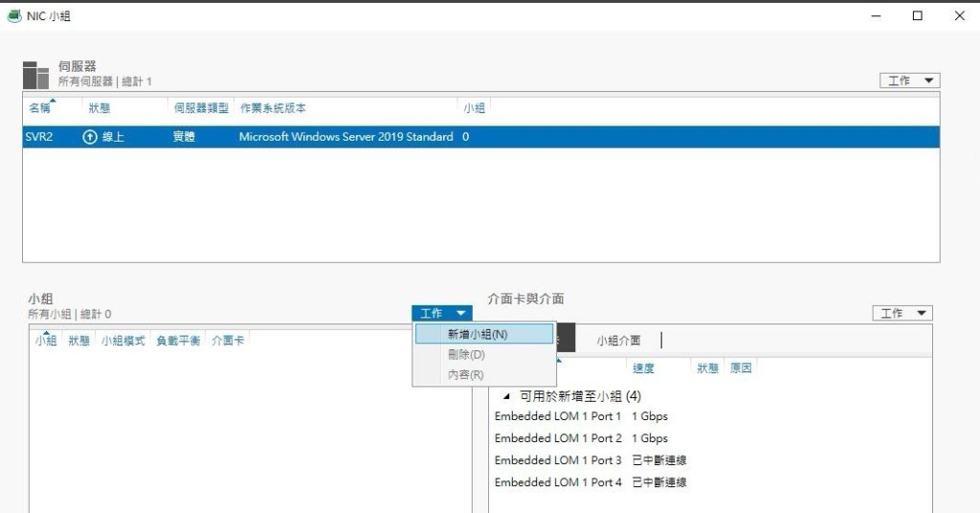Click the NIC 小組 window title icon
The image size is (980, 513).
coord(14,16)
